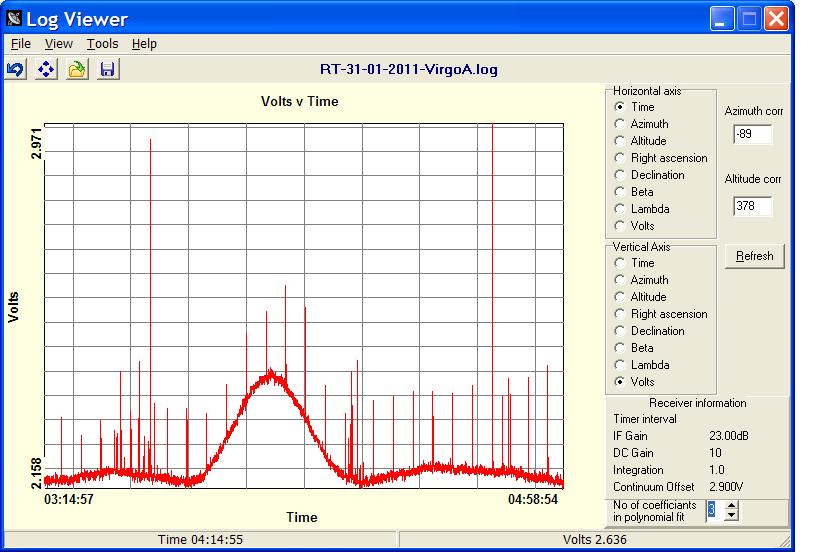Select Lambda for the vertical axis
Screen dimensions: 840x552
[x=620, y=365]
